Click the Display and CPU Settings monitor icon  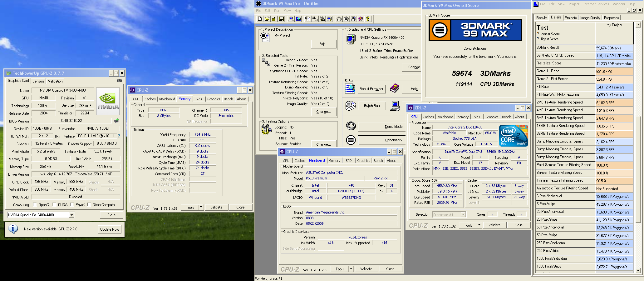(x=351, y=39)
